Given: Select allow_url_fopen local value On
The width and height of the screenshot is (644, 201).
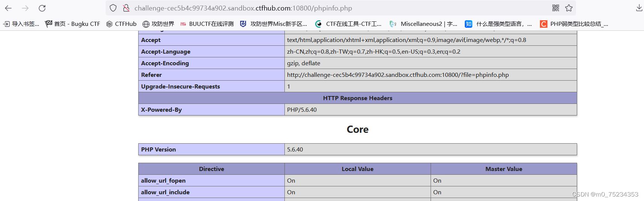Looking at the screenshot, I should (x=291, y=180).
